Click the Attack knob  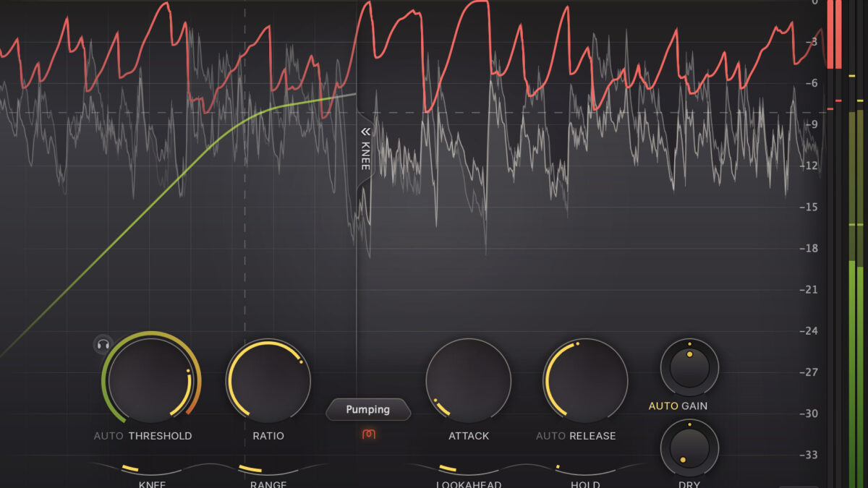click(469, 380)
